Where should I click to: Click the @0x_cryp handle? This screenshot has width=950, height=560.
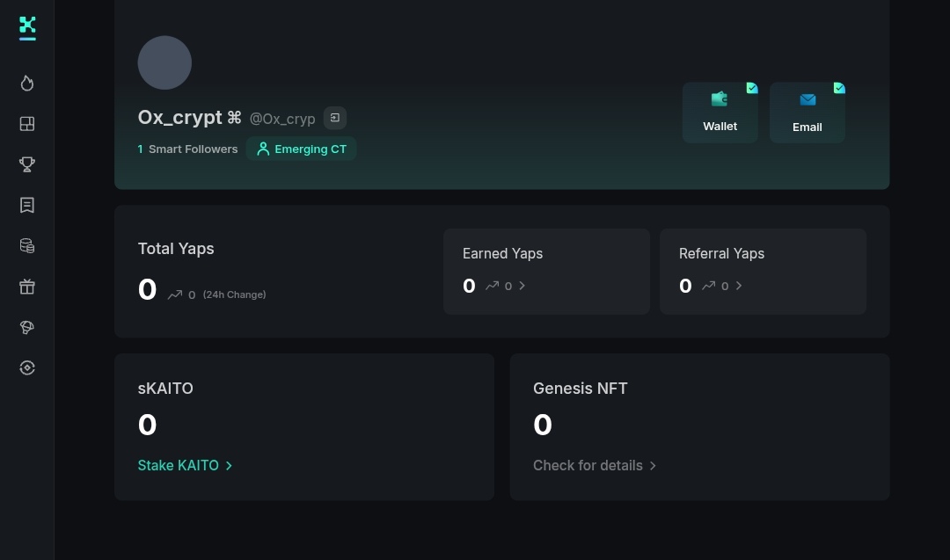[282, 119]
